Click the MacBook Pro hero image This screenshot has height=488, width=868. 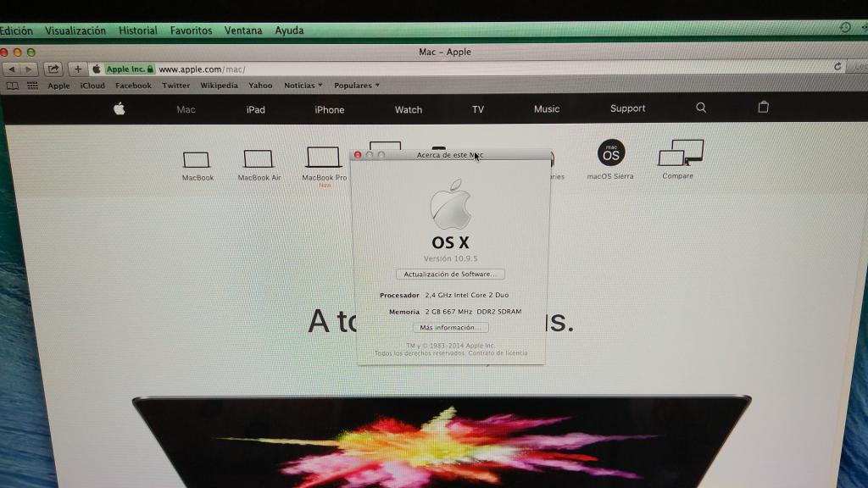tap(442, 441)
